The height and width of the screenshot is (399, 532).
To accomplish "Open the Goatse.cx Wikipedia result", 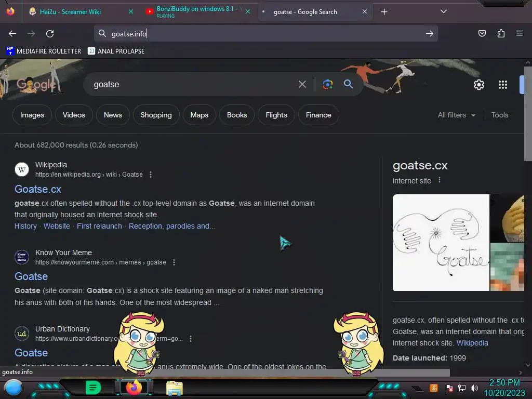I will [x=37, y=189].
